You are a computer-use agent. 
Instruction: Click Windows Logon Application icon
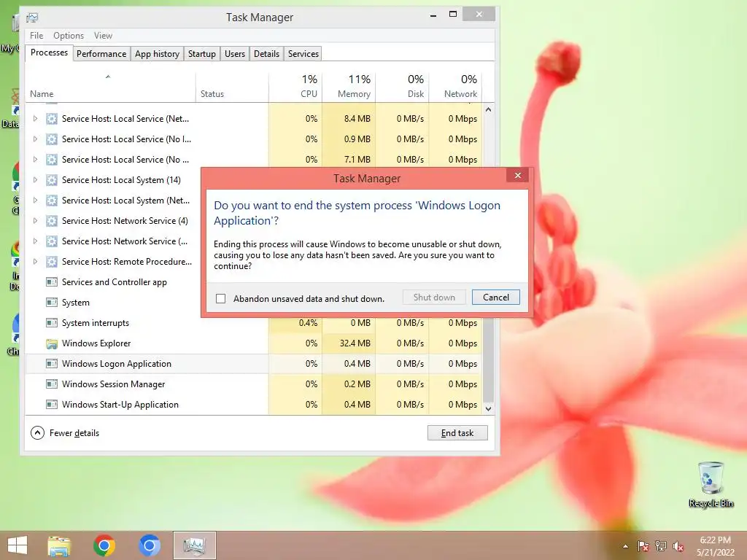point(52,364)
